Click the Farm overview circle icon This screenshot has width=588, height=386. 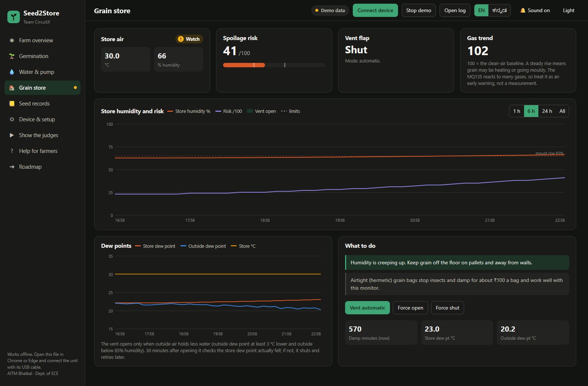click(x=12, y=40)
